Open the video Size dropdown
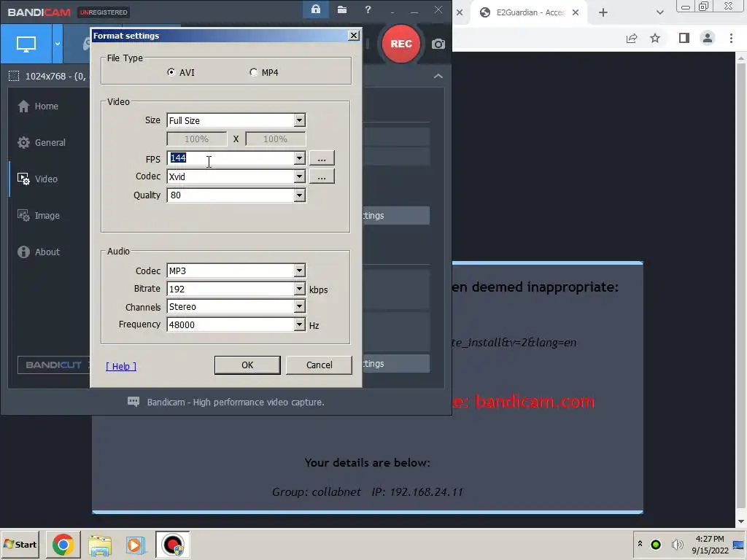The image size is (747, 560). (299, 120)
